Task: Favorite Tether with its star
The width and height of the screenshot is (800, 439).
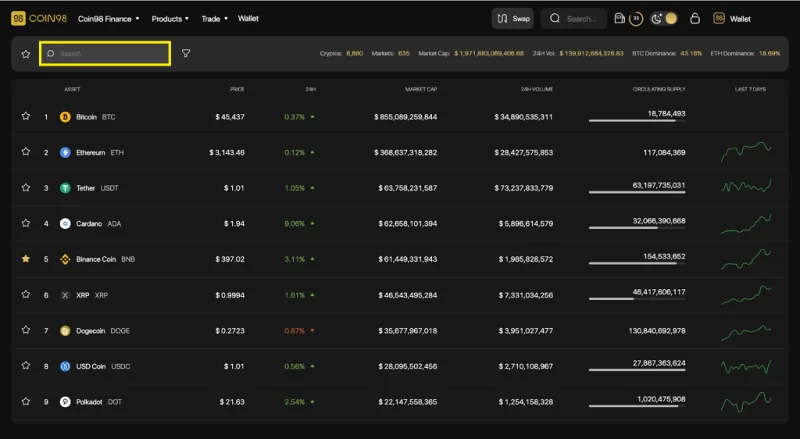Action: pos(26,188)
